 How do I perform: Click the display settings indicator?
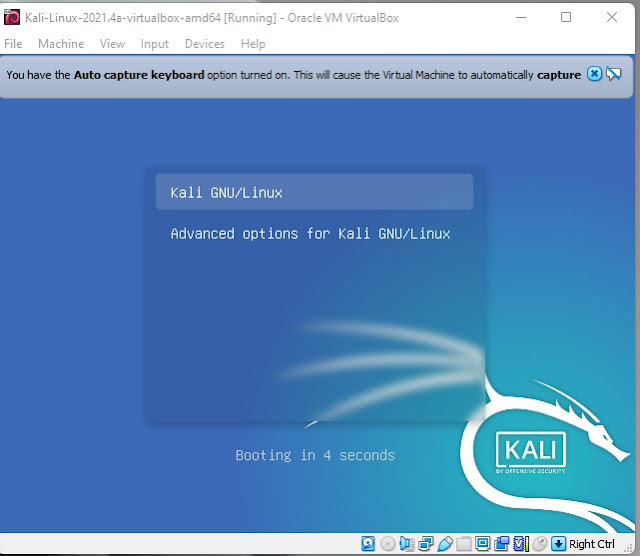[x=483, y=544]
